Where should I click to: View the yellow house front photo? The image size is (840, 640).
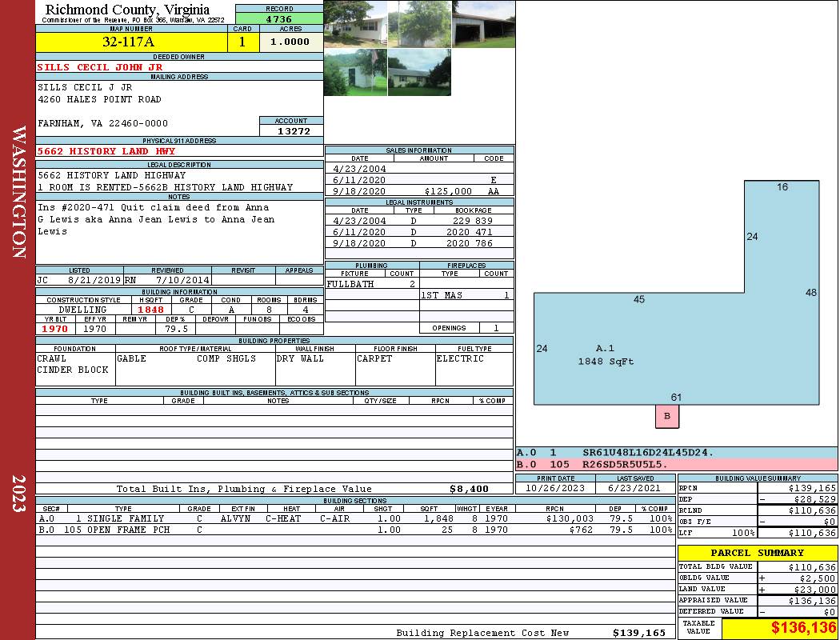(419, 72)
